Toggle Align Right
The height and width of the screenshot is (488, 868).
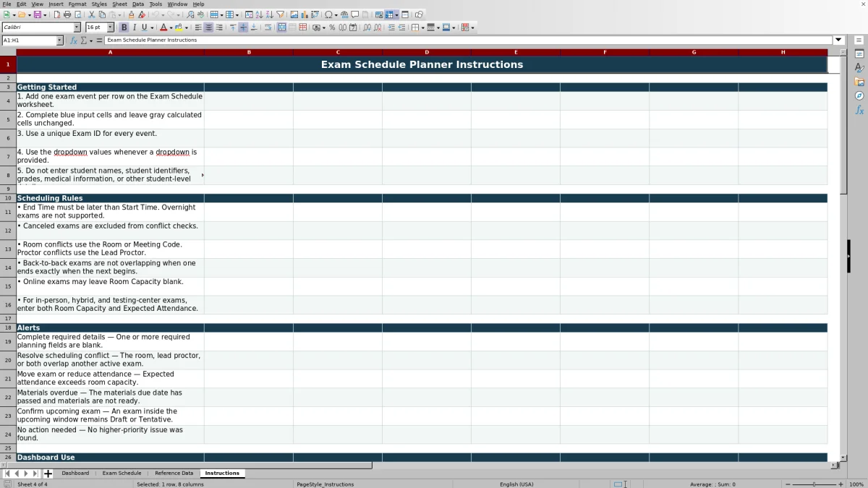(219, 27)
